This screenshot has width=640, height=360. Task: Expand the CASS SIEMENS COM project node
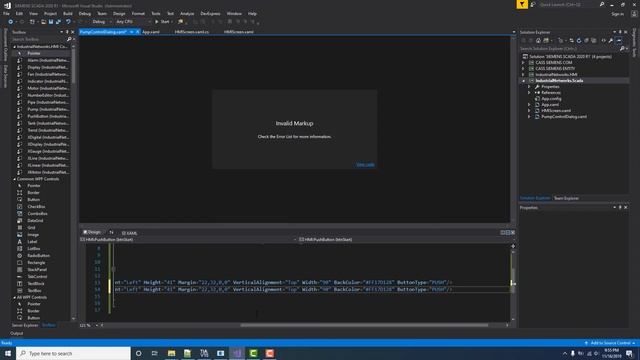pyautogui.click(x=523, y=63)
